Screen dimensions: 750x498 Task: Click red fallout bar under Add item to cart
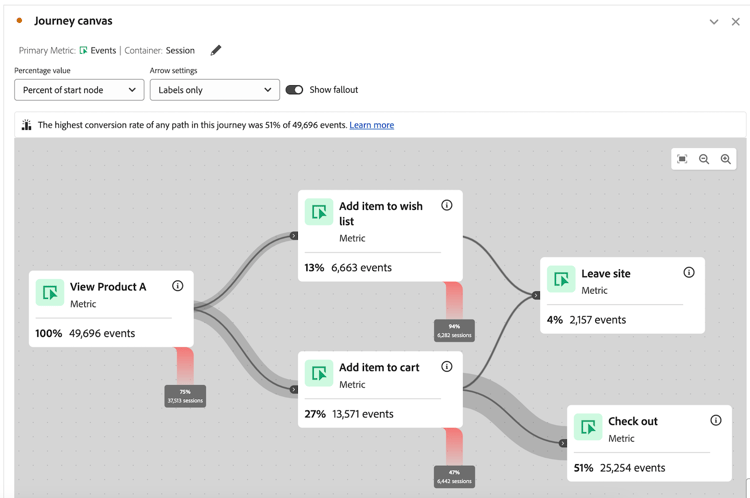click(x=454, y=447)
